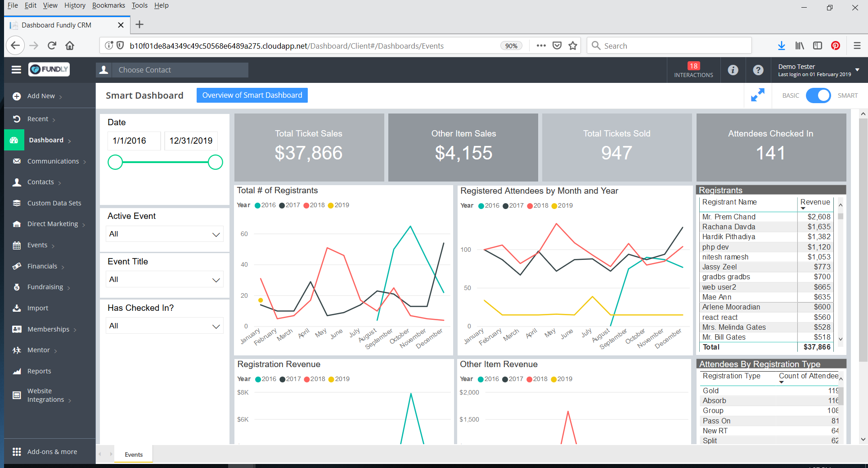Bookmark page with the star icon
Image resolution: width=868 pixels, height=468 pixels.
tap(573, 45)
